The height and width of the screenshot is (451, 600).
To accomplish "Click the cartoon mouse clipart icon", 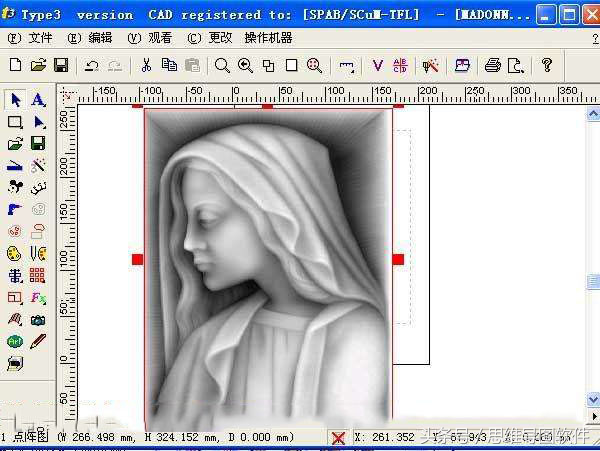I will tap(15, 187).
